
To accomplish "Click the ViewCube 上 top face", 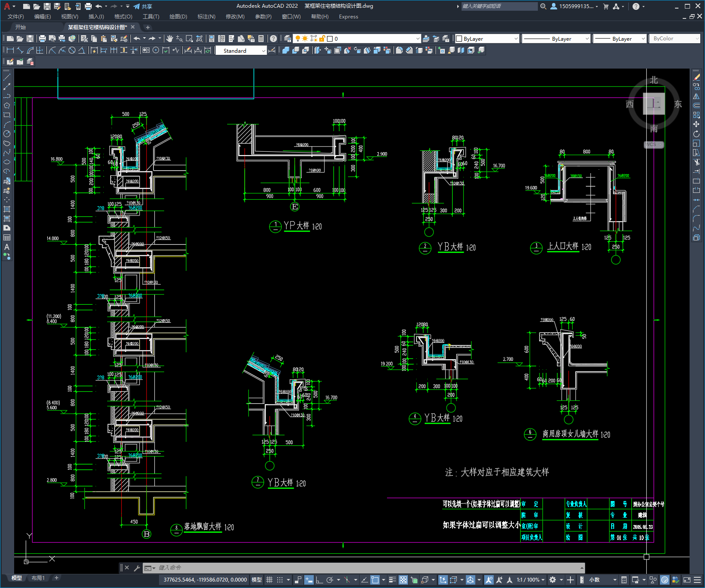I will click(x=654, y=104).
